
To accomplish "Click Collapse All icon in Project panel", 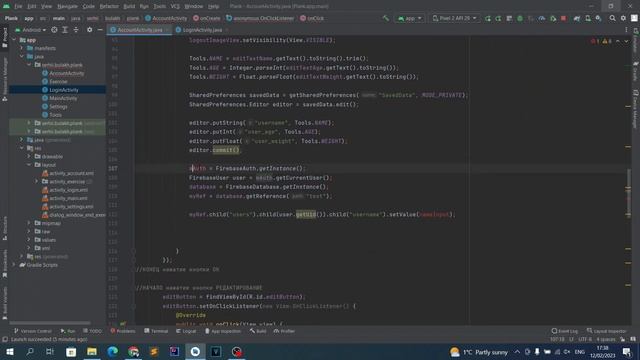I will (x=76, y=30).
